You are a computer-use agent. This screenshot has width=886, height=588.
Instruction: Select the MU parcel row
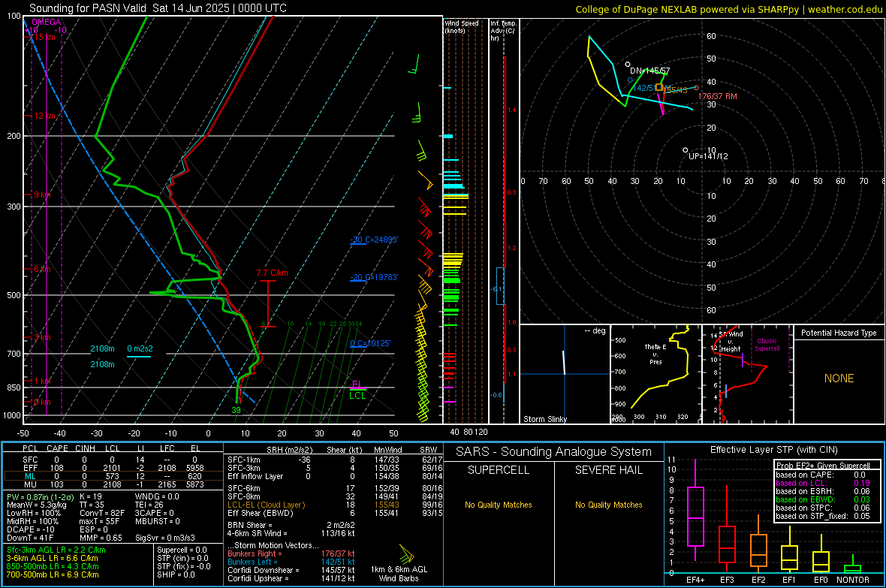click(x=113, y=484)
